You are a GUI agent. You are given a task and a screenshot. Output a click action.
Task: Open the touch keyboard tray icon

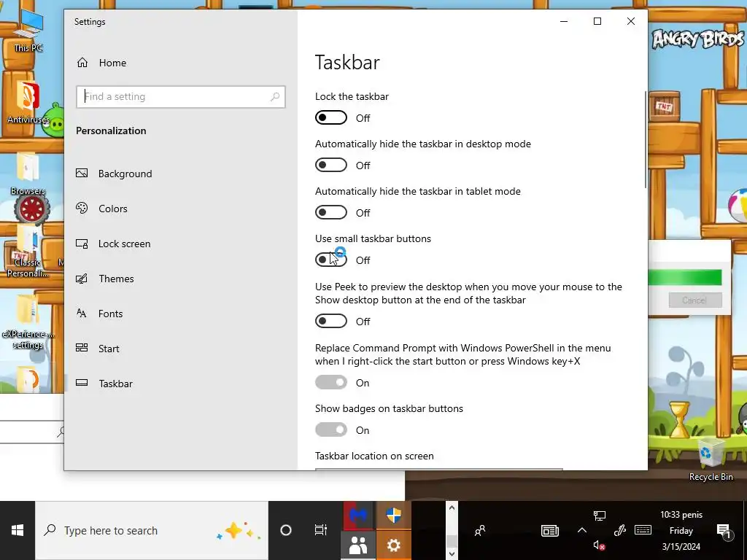tap(643, 529)
